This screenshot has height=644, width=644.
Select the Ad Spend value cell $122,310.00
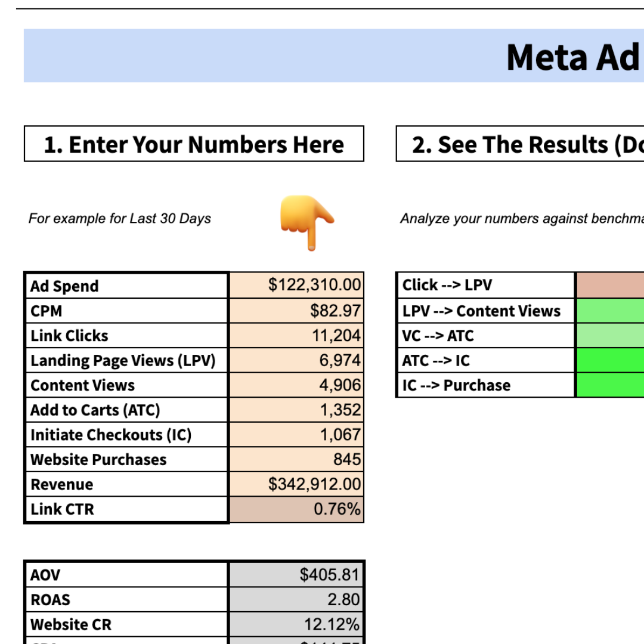pyautogui.click(x=296, y=285)
